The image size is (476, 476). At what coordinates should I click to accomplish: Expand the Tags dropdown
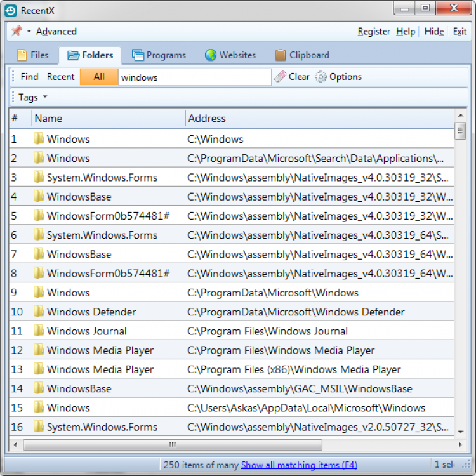pos(33,97)
